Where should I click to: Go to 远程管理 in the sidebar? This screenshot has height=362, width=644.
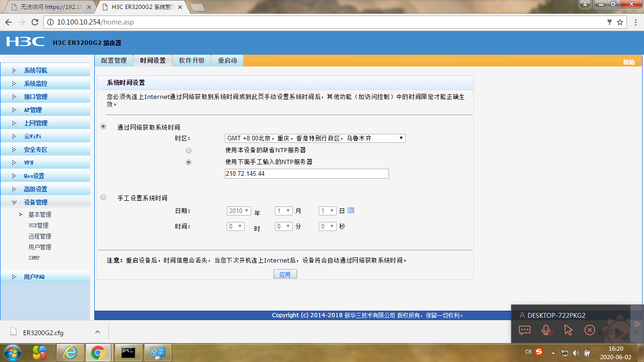(x=40, y=236)
